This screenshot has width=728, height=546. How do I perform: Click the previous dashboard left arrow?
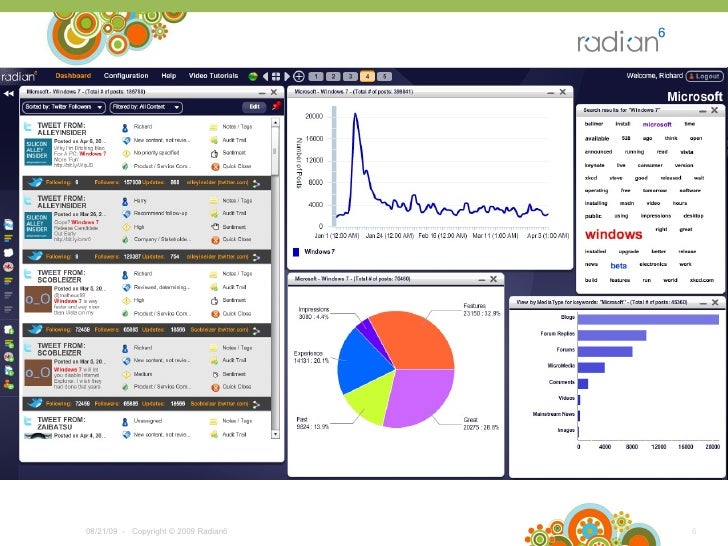coord(265,76)
